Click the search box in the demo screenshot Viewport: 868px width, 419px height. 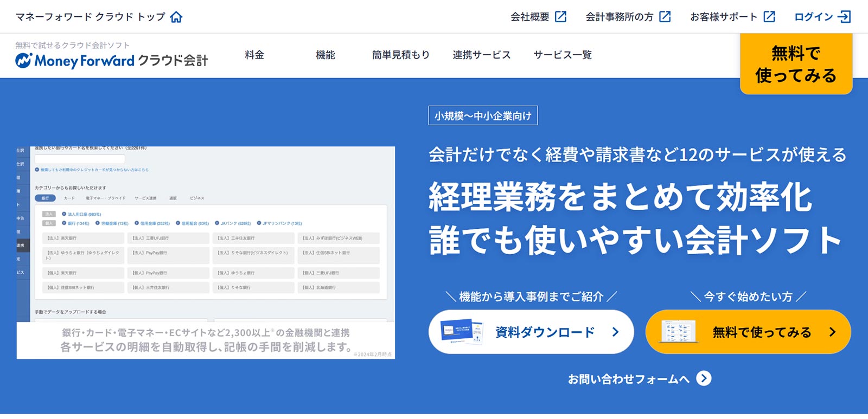pyautogui.click(x=80, y=159)
